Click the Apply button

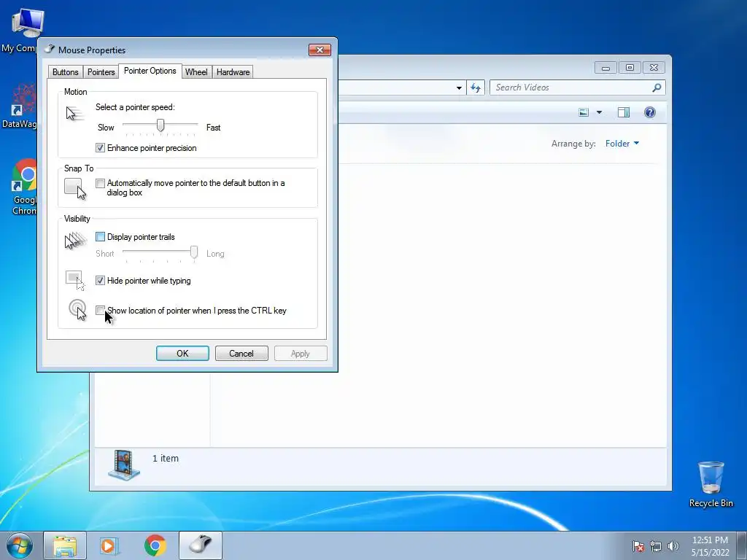301,354
